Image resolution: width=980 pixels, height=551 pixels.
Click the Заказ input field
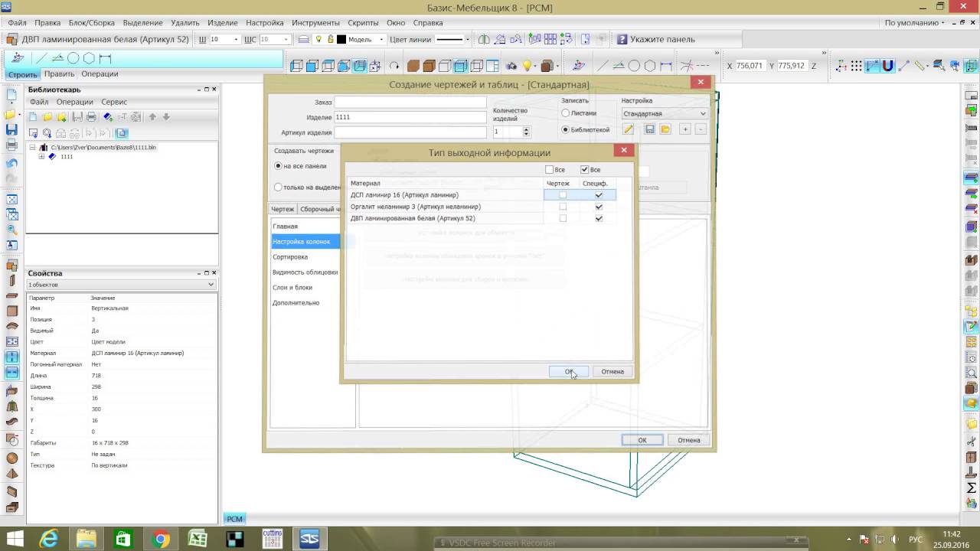click(410, 102)
